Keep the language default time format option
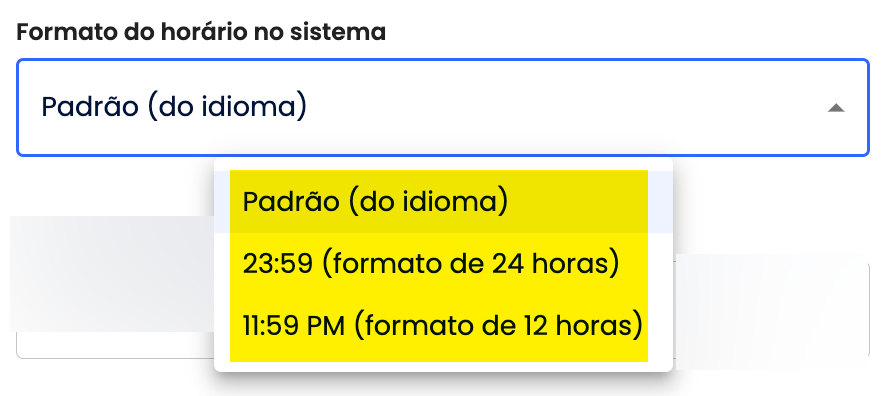The height and width of the screenshot is (396, 892). click(443, 201)
